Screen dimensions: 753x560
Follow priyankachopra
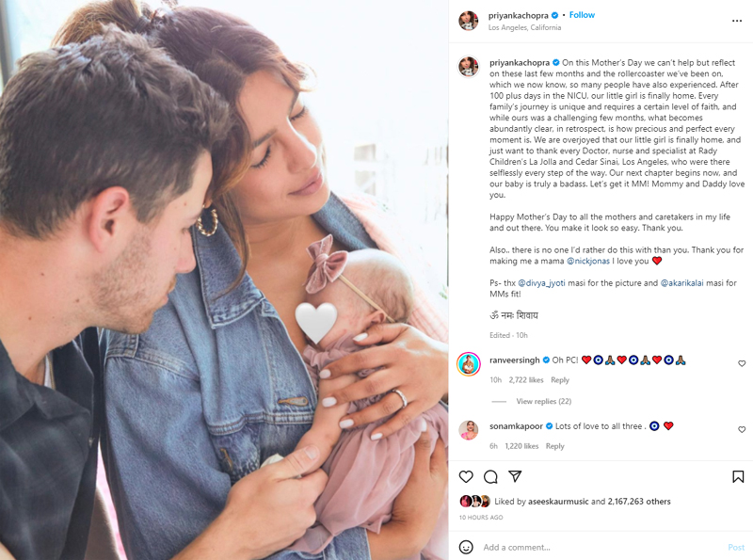click(x=582, y=15)
